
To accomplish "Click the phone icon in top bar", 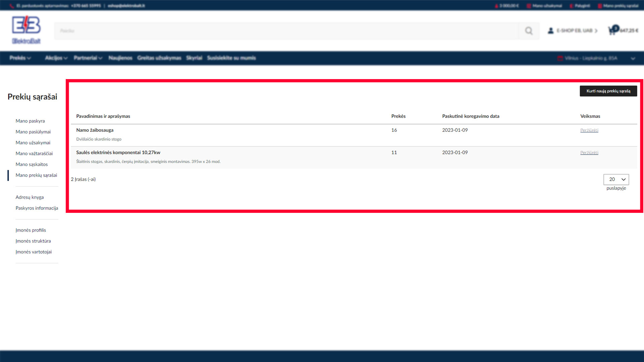I will coord(12,6).
